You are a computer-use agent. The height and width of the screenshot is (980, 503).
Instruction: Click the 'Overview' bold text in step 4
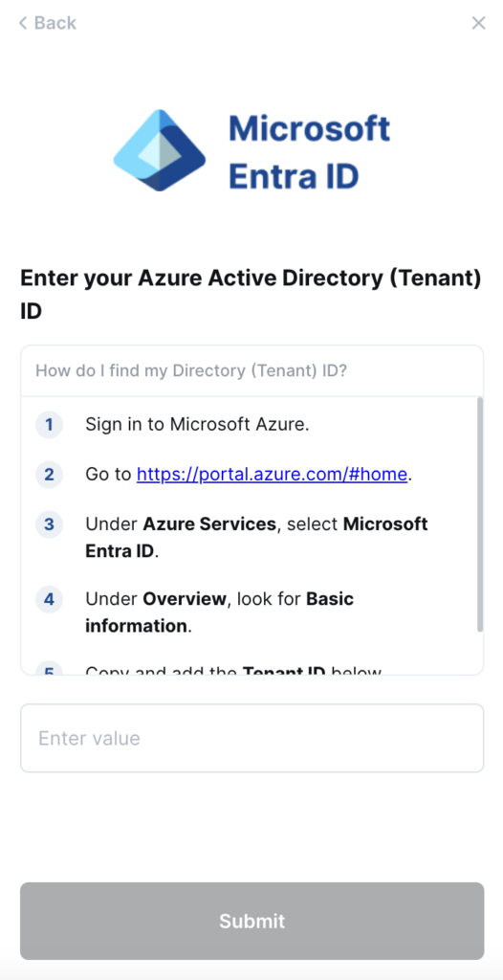click(x=185, y=599)
